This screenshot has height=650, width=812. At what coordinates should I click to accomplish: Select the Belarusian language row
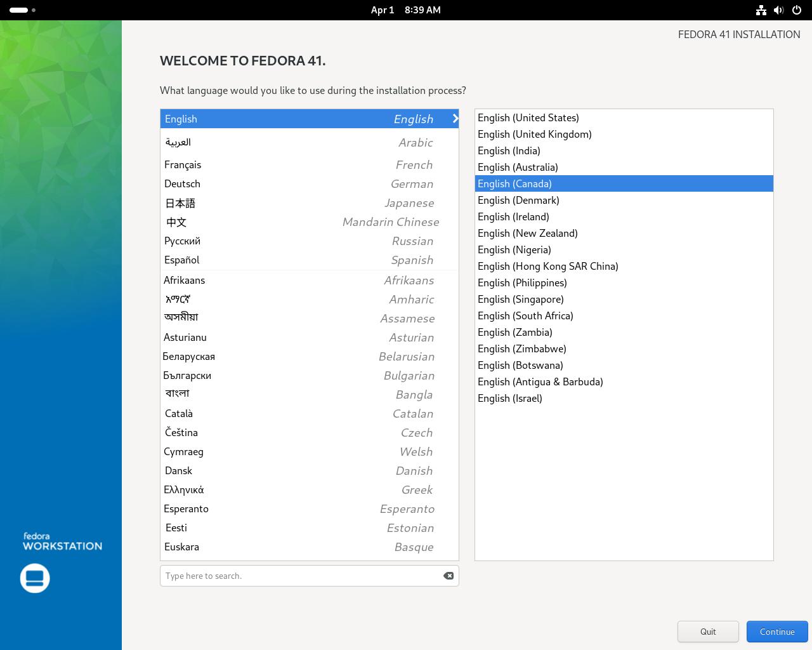click(x=310, y=356)
